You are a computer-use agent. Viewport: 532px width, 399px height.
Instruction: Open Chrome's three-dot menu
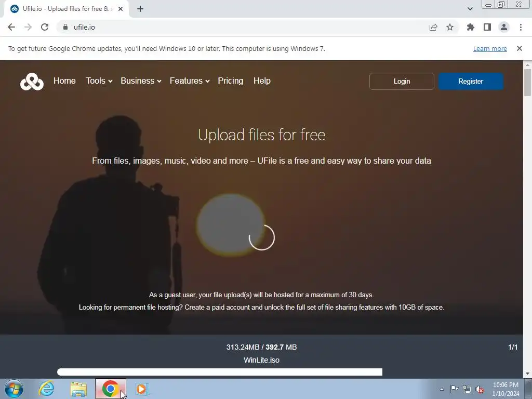pos(521,27)
